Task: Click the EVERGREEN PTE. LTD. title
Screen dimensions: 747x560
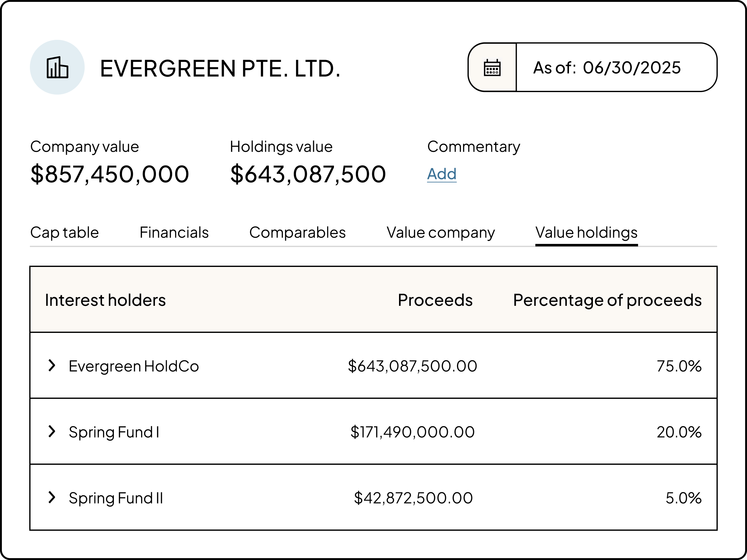Action: tap(220, 68)
